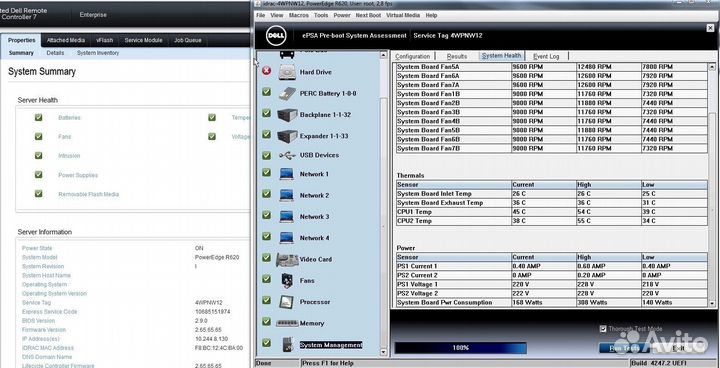Click the Intrusion health check icon in iDRAC

tap(39, 156)
